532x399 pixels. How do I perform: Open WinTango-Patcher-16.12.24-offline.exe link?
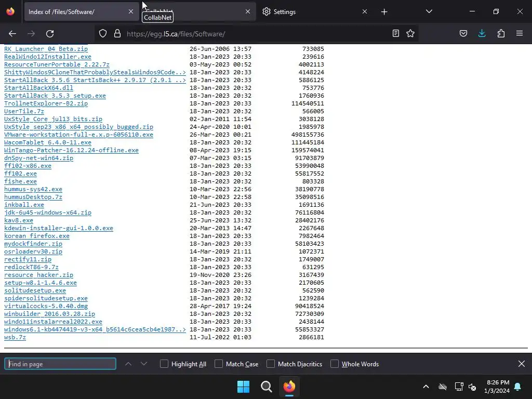(71, 150)
